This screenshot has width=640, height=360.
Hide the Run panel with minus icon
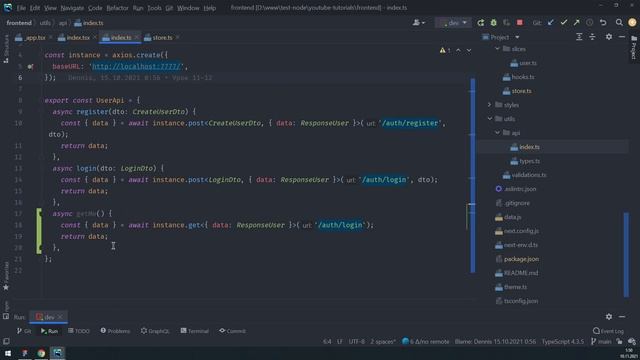tap(622, 317)
